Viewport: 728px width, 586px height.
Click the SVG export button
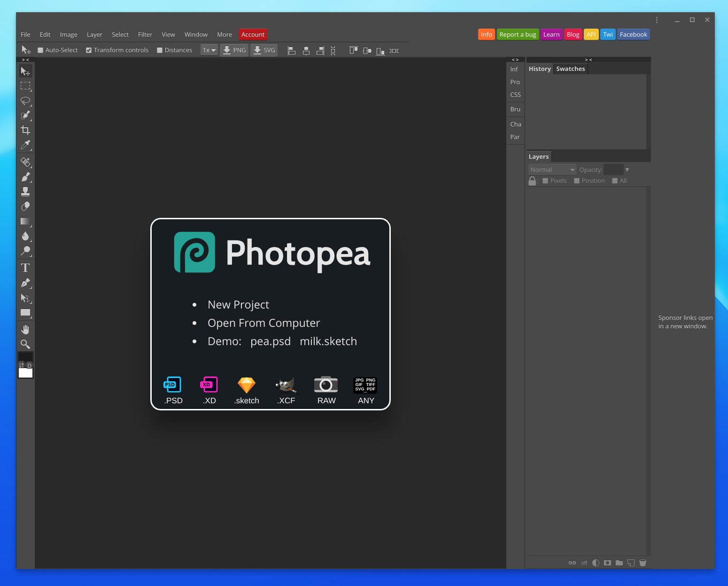(264, 50)
